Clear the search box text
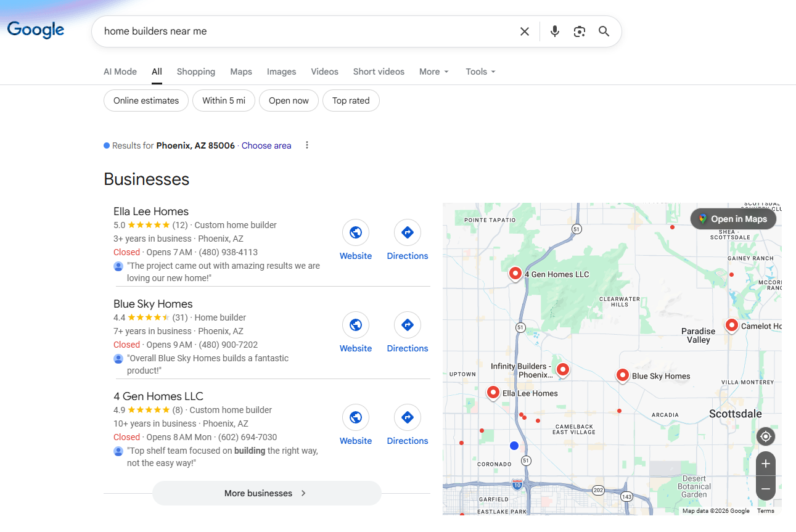The image size is (796, 532). (524, 31)
